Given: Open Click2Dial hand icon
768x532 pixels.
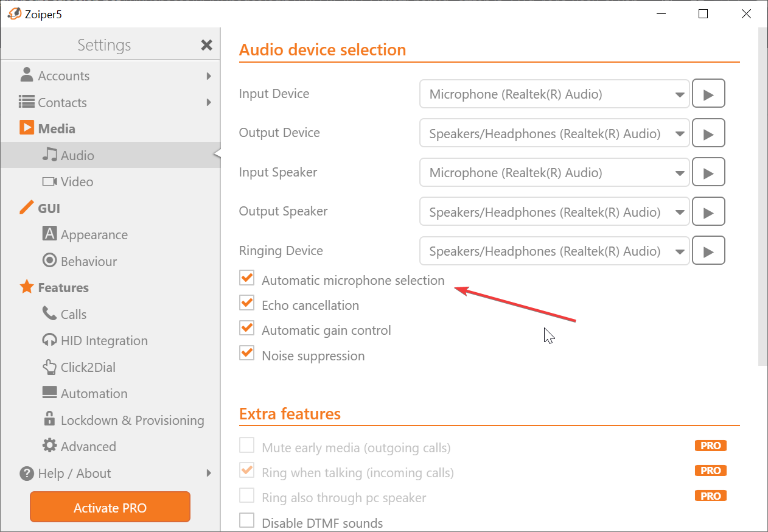Looking at the screenshot, I should pos(49,366).
